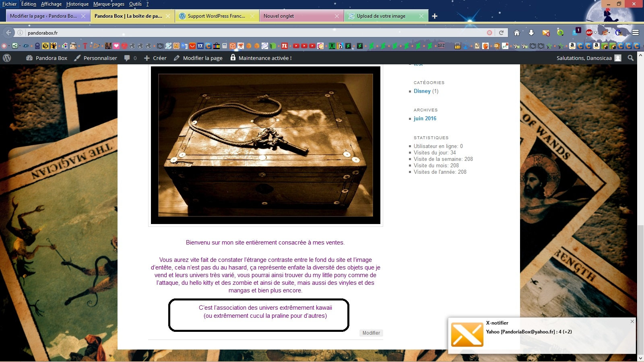Switch to Support WordPress Francophone tab
The width and height of the screenshot is (644, 362).
(x=217, y=16)
